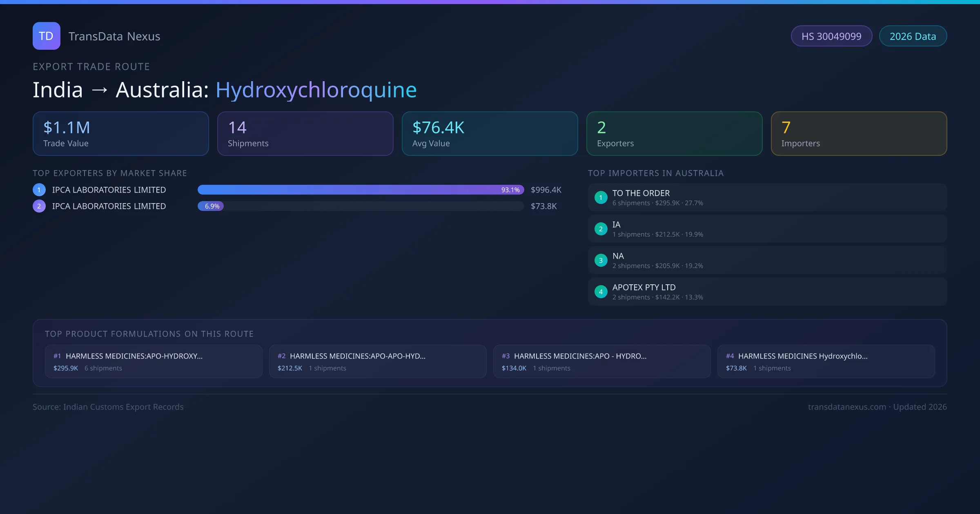The image size is (980, 514).
Task: Click the 6.9% market share bar
Action: (x=211, y=206)
